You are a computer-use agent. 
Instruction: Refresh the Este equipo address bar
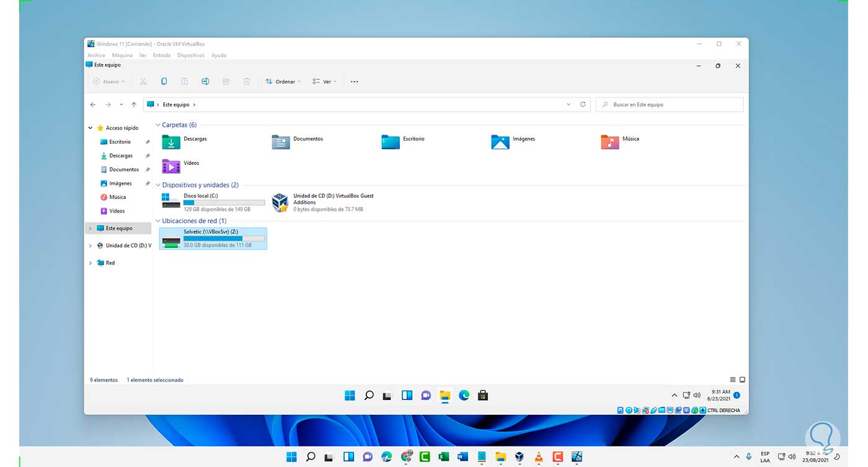(x=583, y=104)
